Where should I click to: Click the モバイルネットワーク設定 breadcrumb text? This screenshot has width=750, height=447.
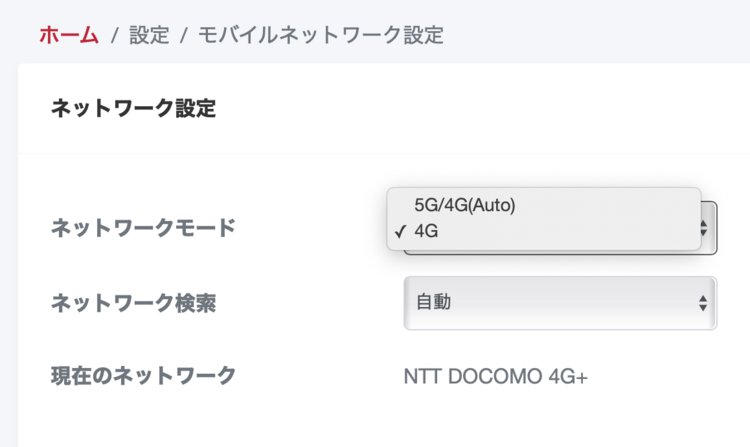[321, 35]
